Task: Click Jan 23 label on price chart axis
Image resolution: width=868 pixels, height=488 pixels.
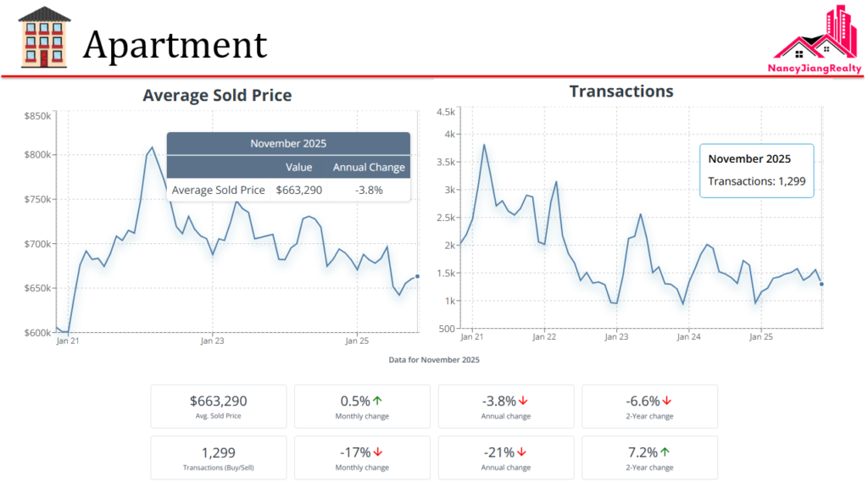Action: [x=212, y=341]
